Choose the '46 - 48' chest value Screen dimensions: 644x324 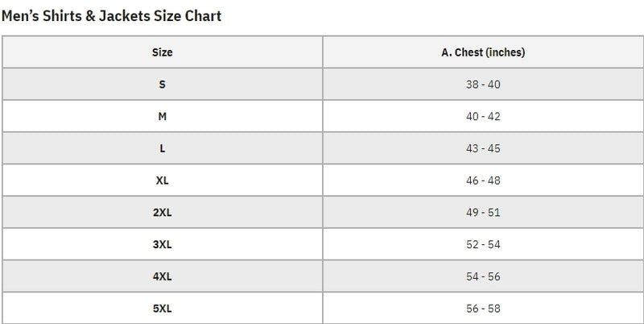483,181
